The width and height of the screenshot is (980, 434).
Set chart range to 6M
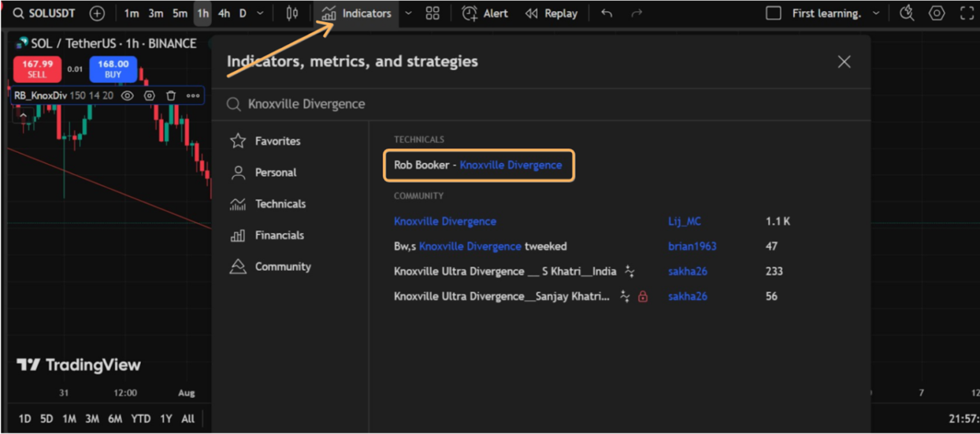click(x=115, y=419)
